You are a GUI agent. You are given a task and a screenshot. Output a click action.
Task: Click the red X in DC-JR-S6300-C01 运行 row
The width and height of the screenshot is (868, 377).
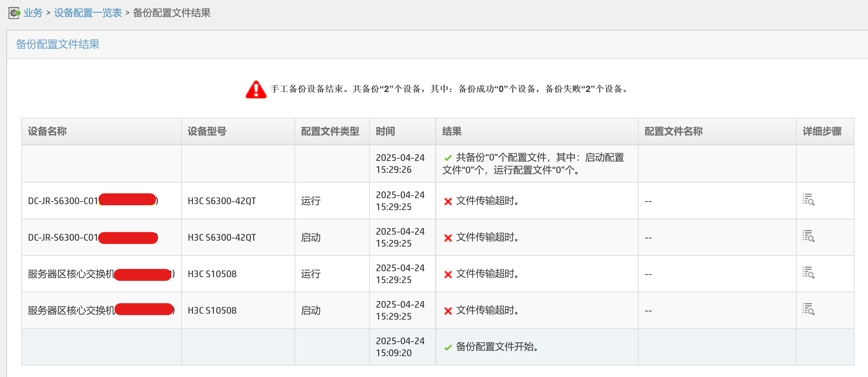pyautogui.click(x=448, y=202)
